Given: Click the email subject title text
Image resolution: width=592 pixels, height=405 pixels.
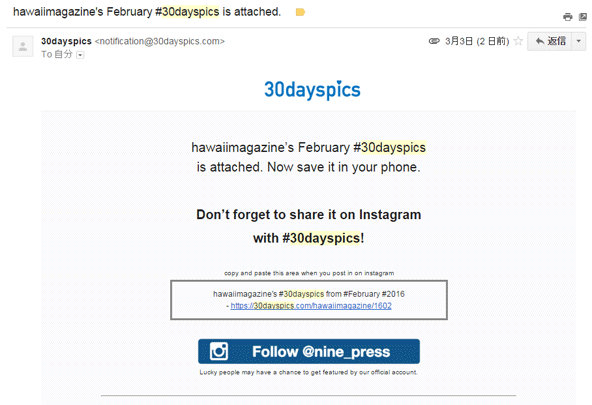Looking at the screenshot, I should point(147,12).
